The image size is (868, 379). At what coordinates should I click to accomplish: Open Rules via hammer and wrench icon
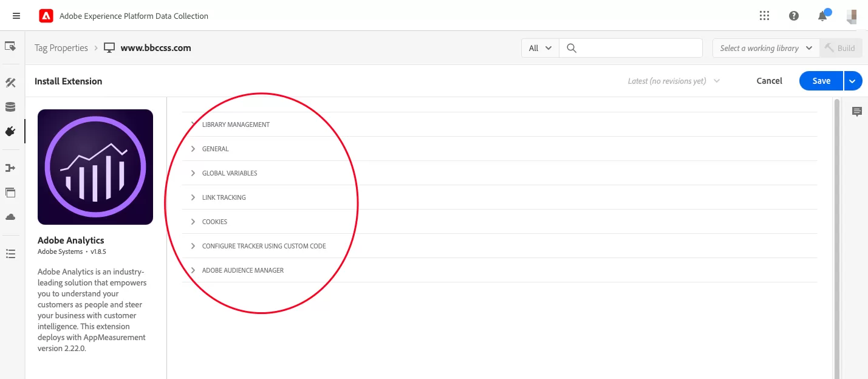pyautogui.click(x=10, y=83)
